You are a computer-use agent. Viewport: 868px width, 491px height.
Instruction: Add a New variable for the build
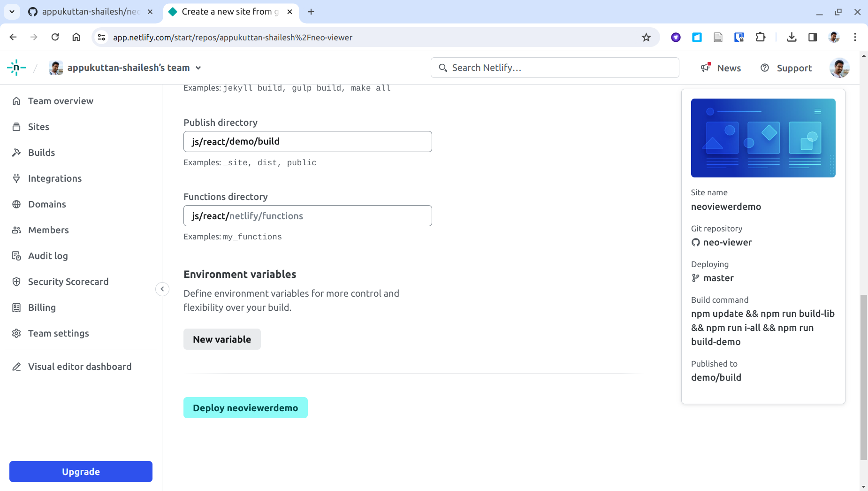[x=222, y=339]
